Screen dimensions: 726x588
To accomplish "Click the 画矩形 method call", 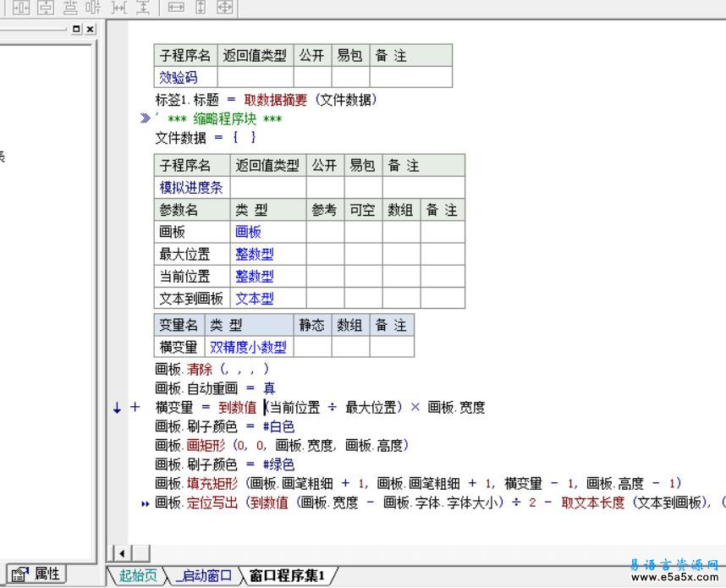I will tap(206, 445).
